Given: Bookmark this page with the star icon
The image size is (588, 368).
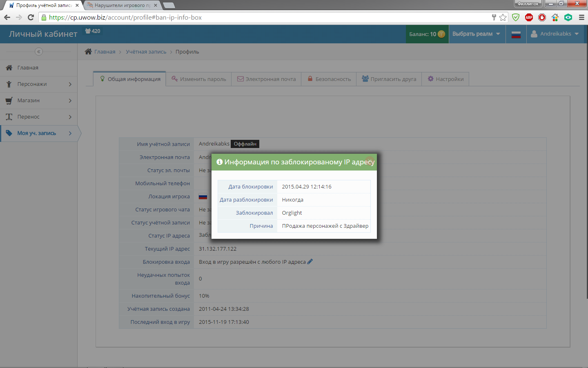Looking at the screenshot, I should click(503, 17).
